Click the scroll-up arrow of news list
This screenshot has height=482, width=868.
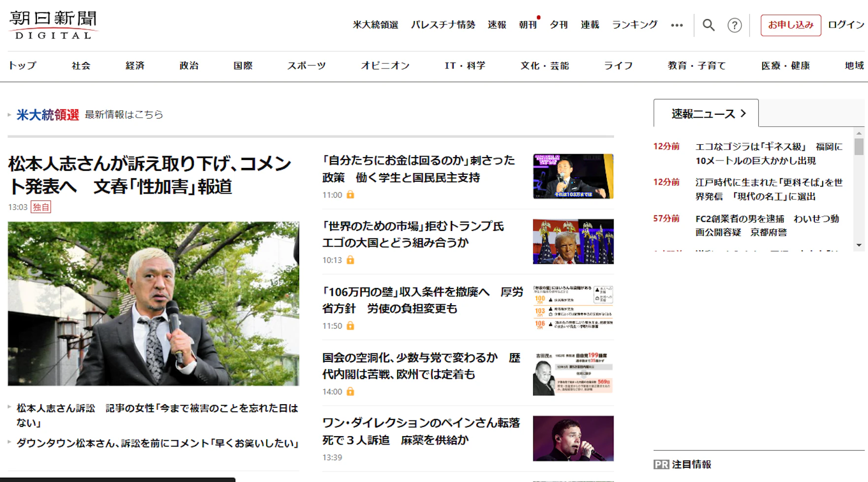click(x=859, y=133)
